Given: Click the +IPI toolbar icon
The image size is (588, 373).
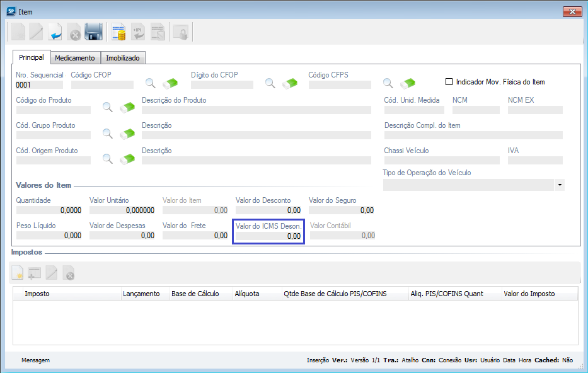Looking at the screenshot, I should (x=137, y=32).
